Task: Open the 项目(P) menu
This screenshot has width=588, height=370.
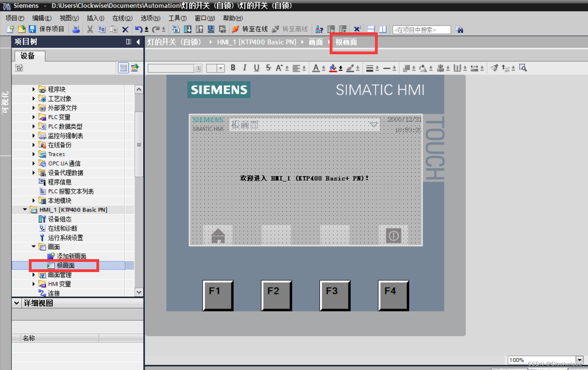Action: pyautogui.click(x=15, y=18)
